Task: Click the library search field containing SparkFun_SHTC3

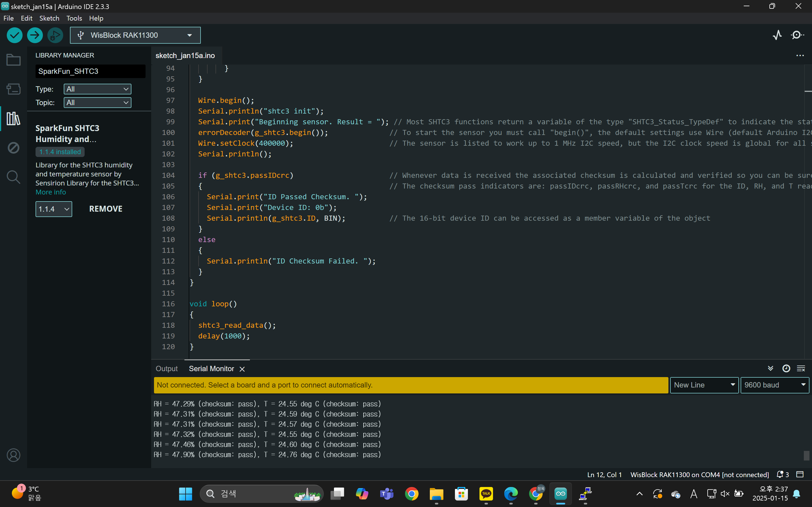Action: click(90, 71)
